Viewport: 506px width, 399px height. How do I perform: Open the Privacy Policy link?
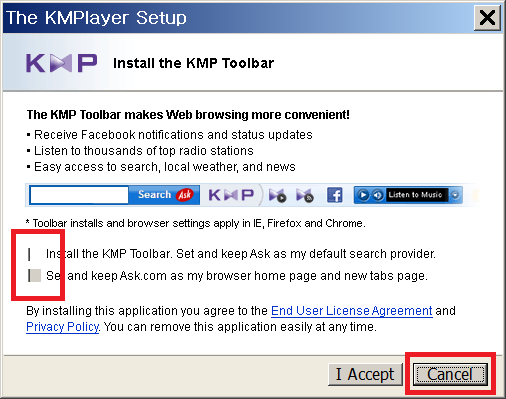click(x=62, y=327)
